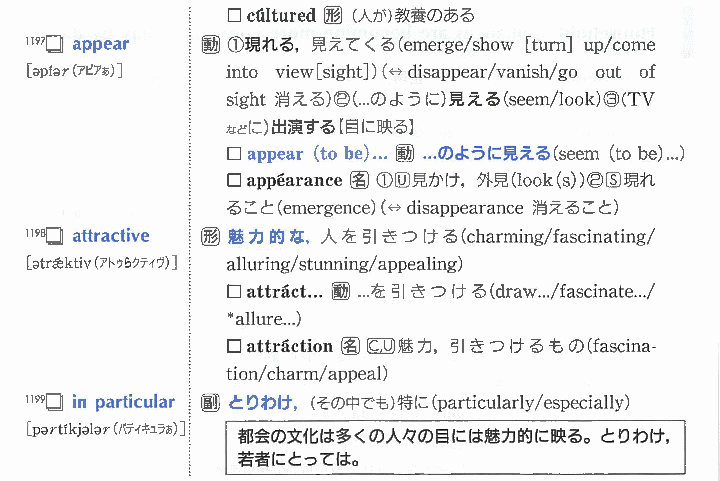Click the 名 icon next to attráction
Image resolution: width=720 pixels, height=481 pixels.
coord(350,347)
